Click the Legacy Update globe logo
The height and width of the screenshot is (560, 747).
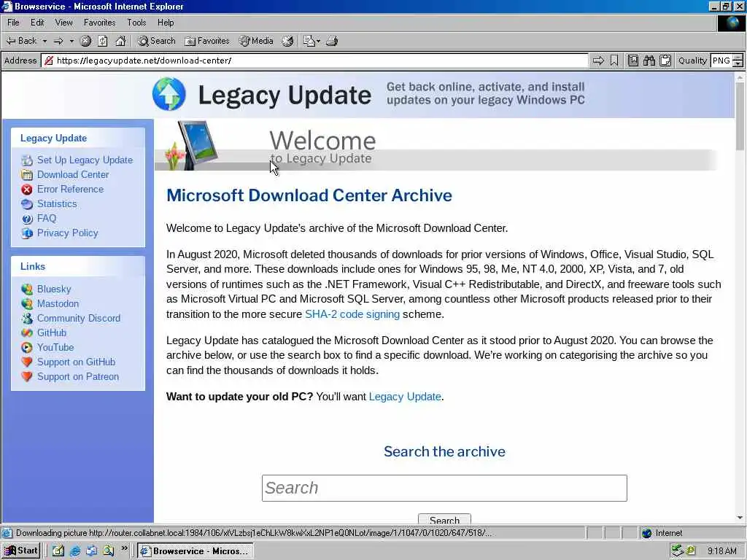point(169,94)
